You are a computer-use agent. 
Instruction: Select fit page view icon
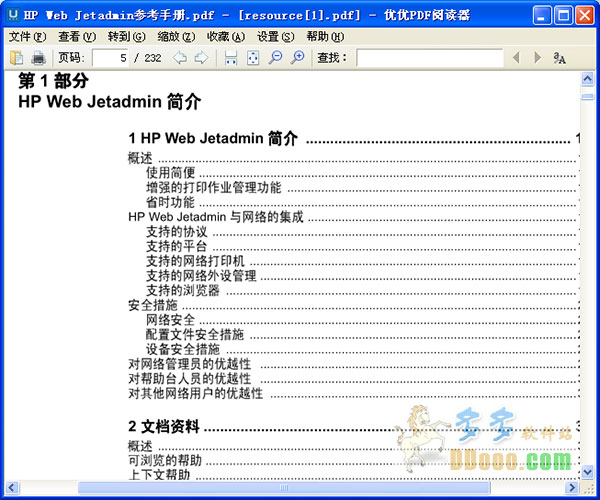[253, 58]
